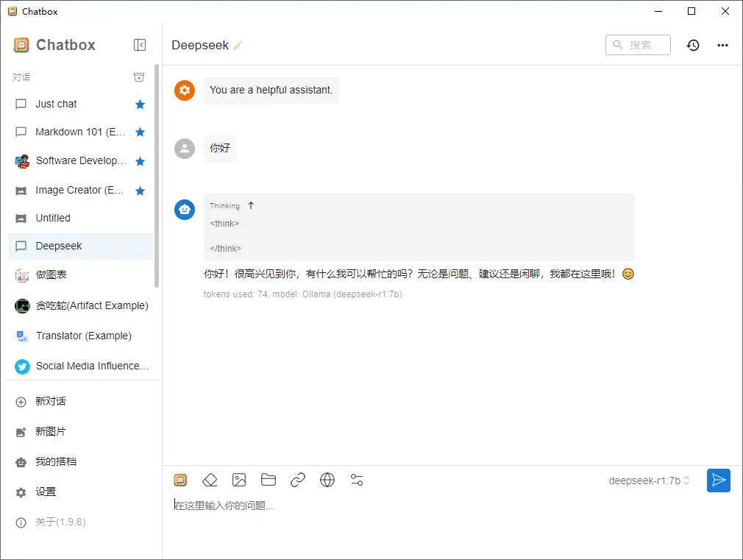Screen dimensions: 743x560
Task: Click the Image Creator picture icon
Action: (21, 191)
